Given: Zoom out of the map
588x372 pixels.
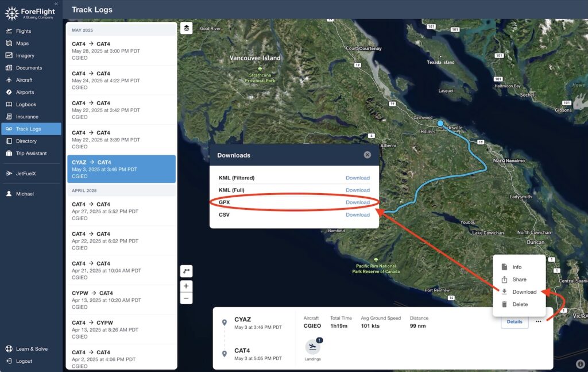Looking at the screenshot, I should (x=186, y=298).
